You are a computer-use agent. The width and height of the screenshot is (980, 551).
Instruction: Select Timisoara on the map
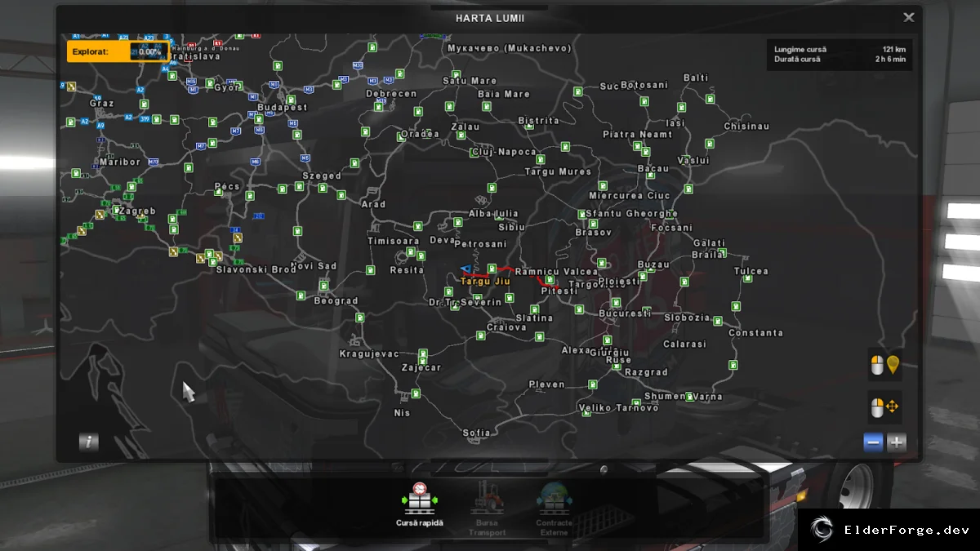click(x=394, y=241)
